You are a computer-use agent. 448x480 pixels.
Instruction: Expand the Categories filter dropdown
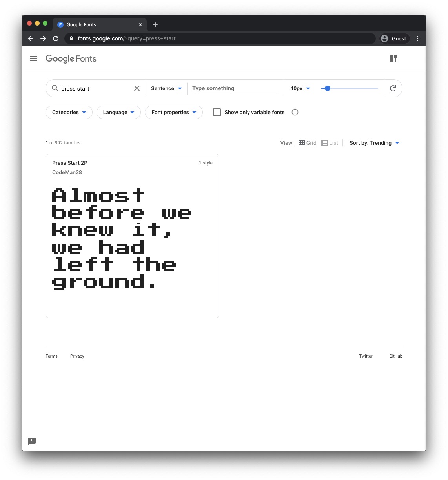[69, 112]
